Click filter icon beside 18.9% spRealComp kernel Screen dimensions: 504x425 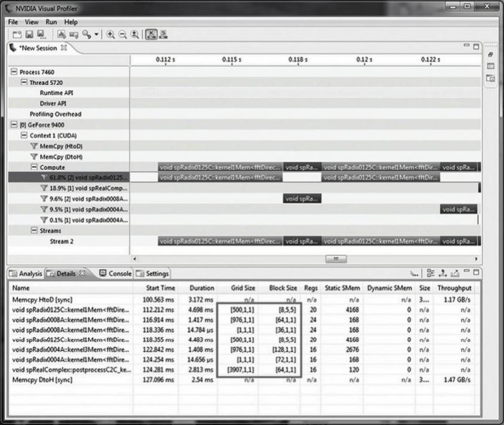(x=44, y=188)
